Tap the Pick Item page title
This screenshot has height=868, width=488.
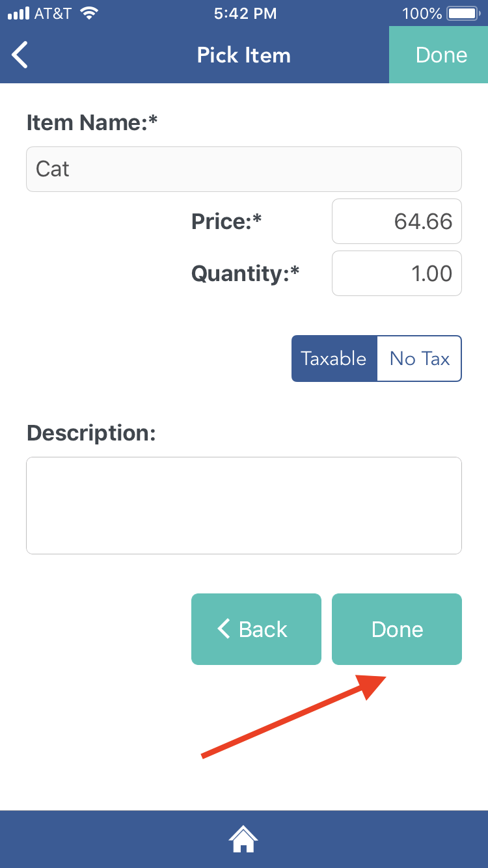point(244,55)
